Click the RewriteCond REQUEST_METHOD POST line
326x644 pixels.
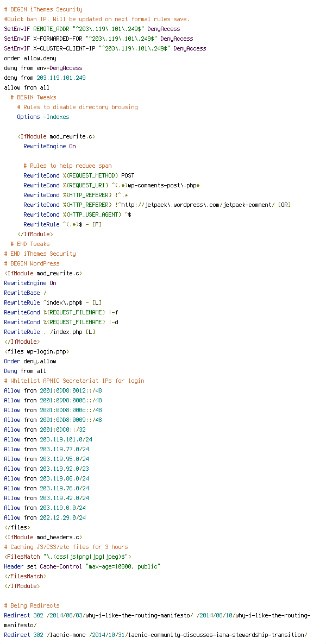pyautogui.click(x=79, y=176)
